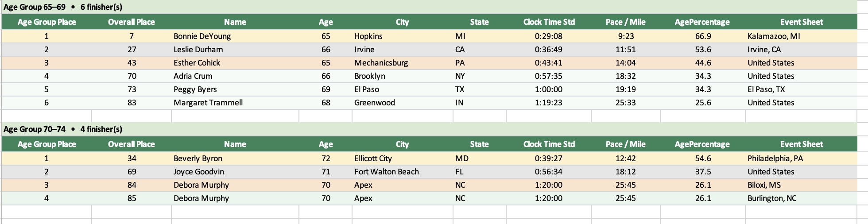Screen dimensions: 868x224
Task: Click the Age Group 65–69 header row
Action: pyautogui.click(x=63, y=7)
